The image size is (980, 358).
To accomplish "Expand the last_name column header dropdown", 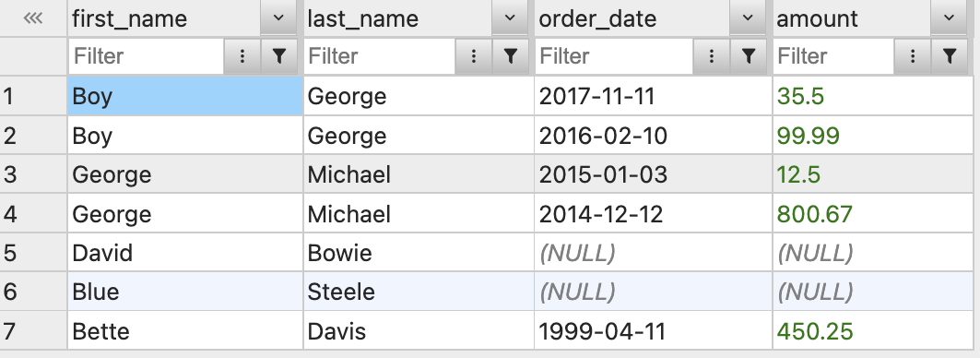I will 510,18.
